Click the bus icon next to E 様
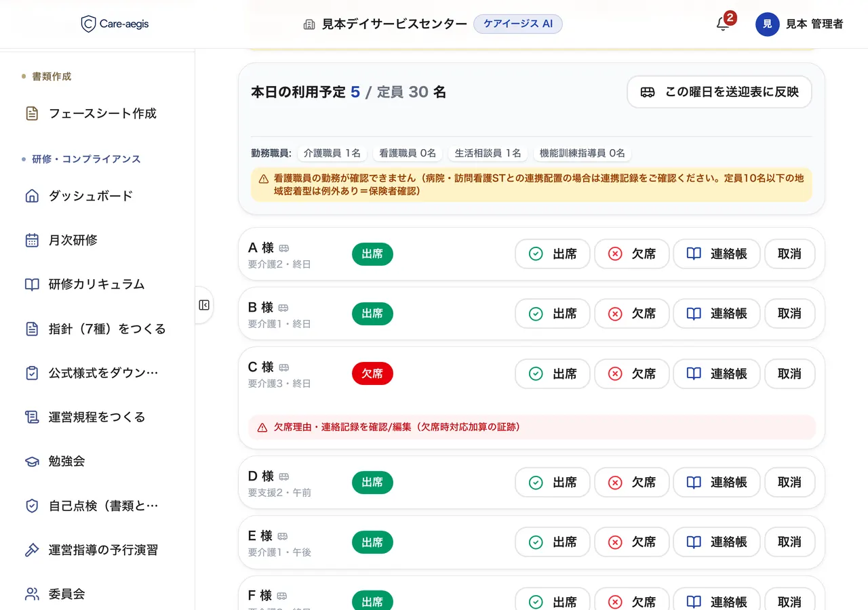The height and width of the screenshot is (610, 868). click(284, 536)
